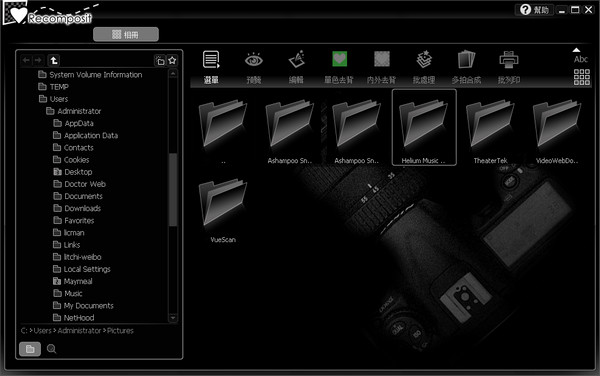The width and height of the screenshot is (600, 376).
Task: Open favorites star icon
Action: (172, 60)
